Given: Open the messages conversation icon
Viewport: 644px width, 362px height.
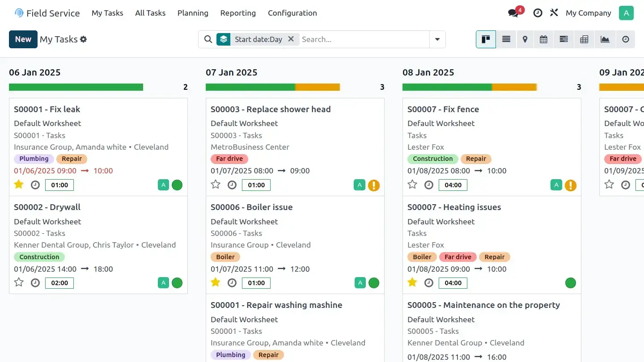Looking at the screenshot, I should pyautogui.click(x=513, y=13).
